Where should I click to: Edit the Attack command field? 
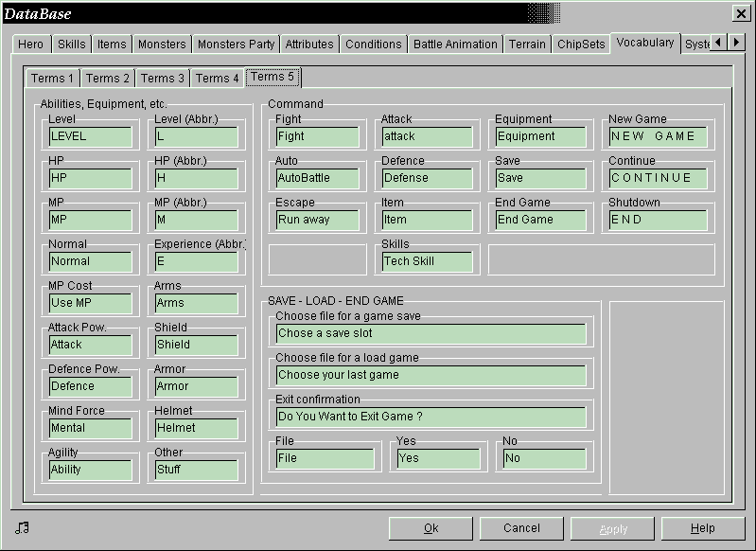coord(427,136)
